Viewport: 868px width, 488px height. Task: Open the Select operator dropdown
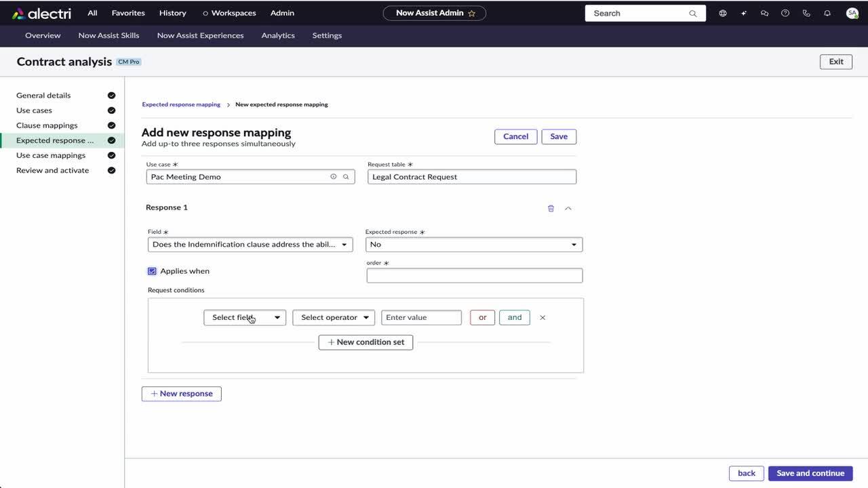coord(333,317)
